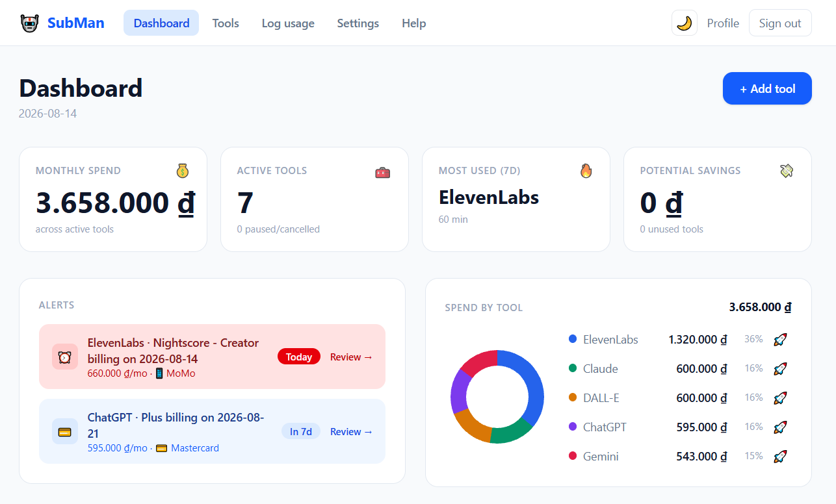Click the red Gemini legend dot

tap(573, 456)
